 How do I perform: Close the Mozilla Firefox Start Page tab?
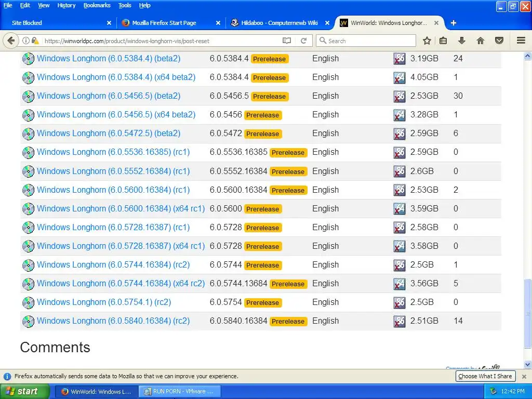pyautogui.click(x=218, y=23)
